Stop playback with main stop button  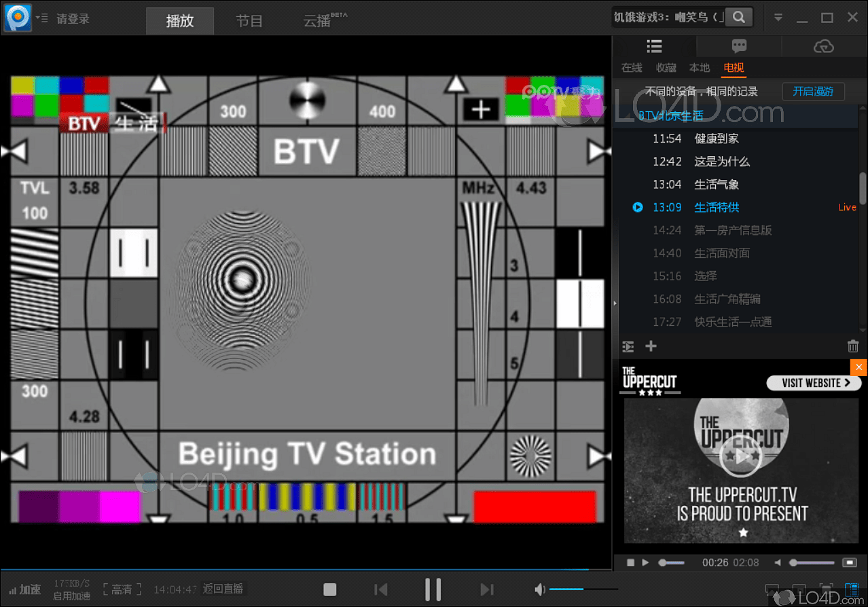coord(330,589)
